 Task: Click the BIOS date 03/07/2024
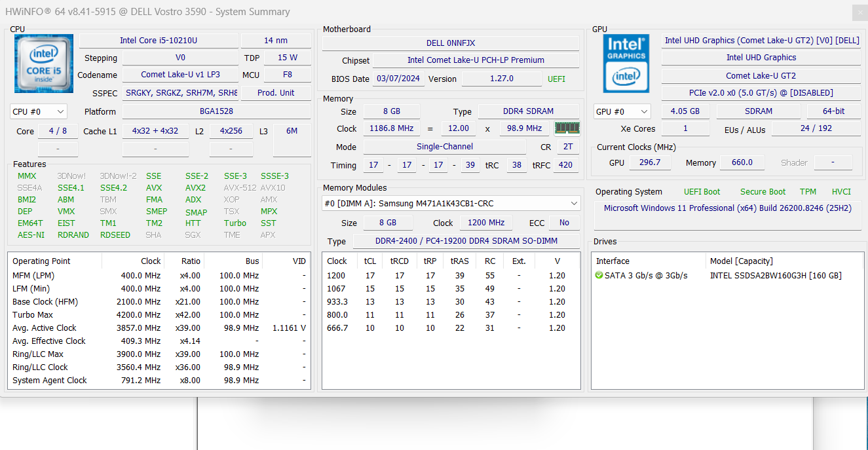coord(398,79)
